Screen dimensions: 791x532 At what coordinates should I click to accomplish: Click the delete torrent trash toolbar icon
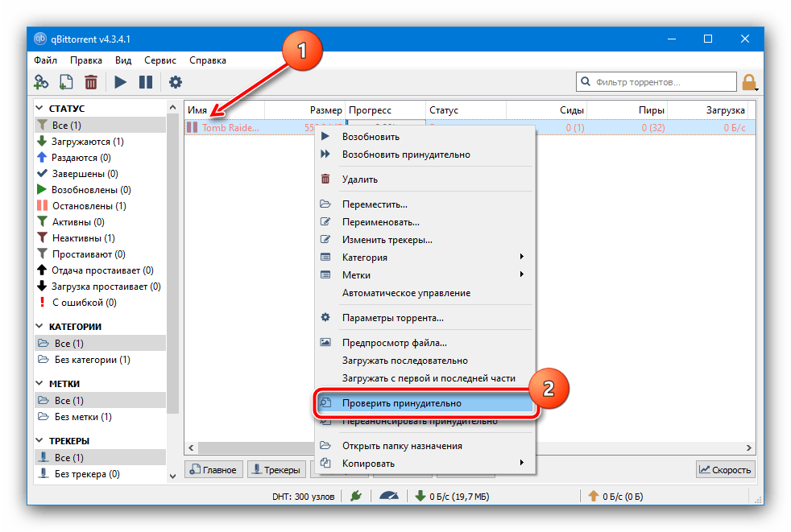pos(91,81)
